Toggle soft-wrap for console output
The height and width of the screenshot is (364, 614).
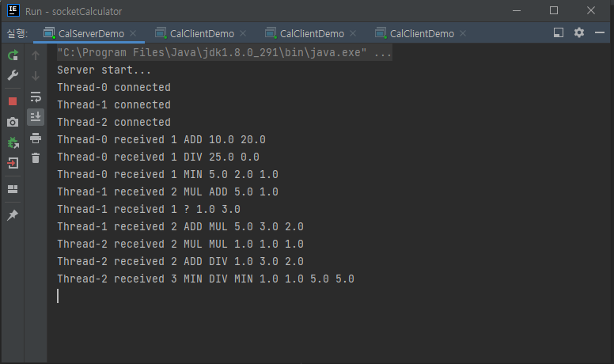coord(36,97)
